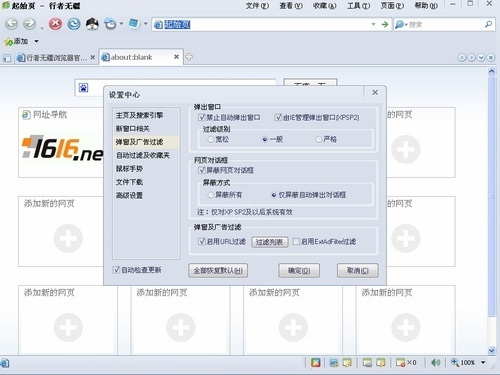Open the home page icon in toolbar
Image resolution: width=500 pixels, height=375 pixels.
92,24
